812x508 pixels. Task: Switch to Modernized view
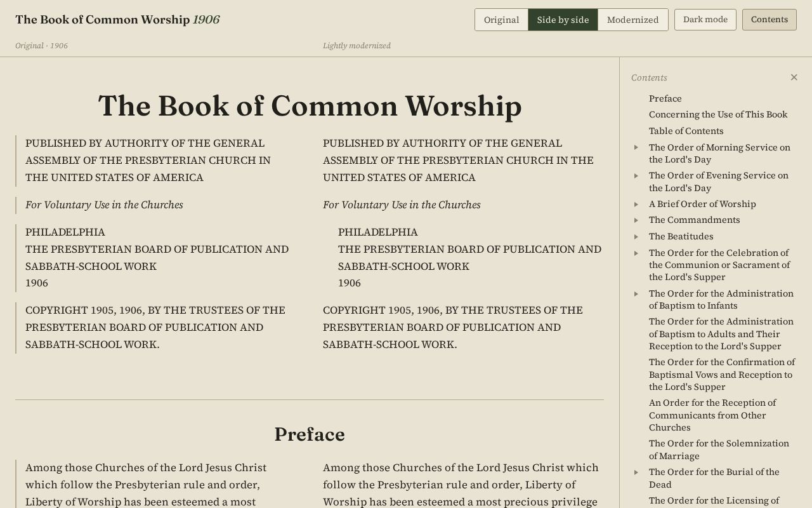(x=632, y=20)
